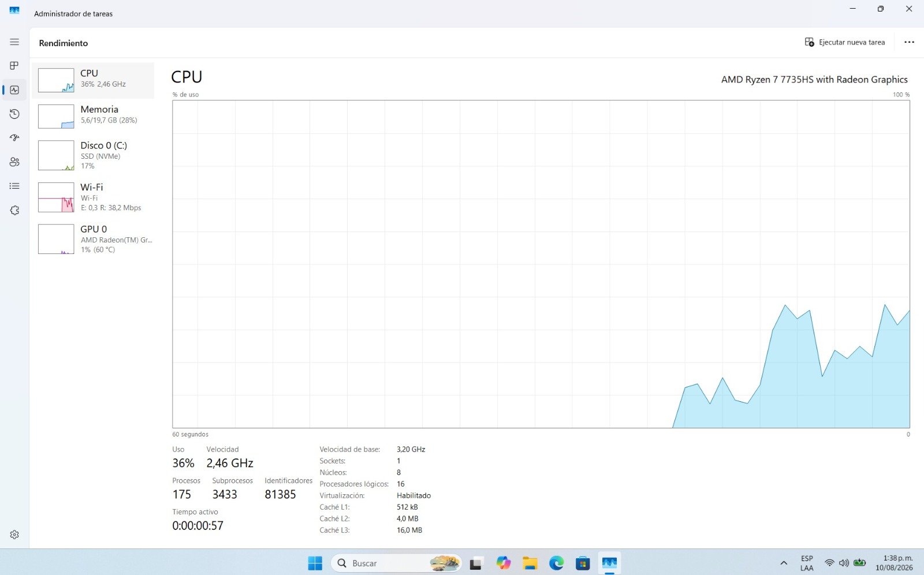This screenshot has width=924, height=575.
Task: Click the thread count 3433
Action: [x=225, y=494]
